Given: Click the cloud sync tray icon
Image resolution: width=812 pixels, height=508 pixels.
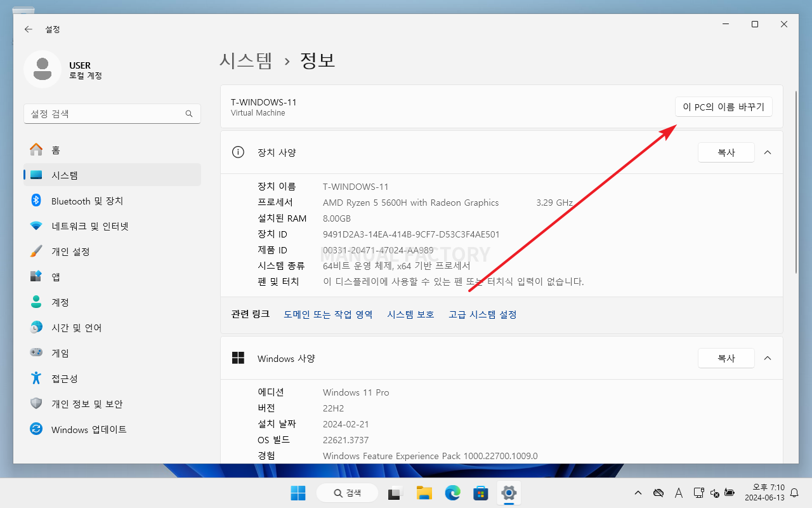Looking at the screenshot, I should coord(658,493).
